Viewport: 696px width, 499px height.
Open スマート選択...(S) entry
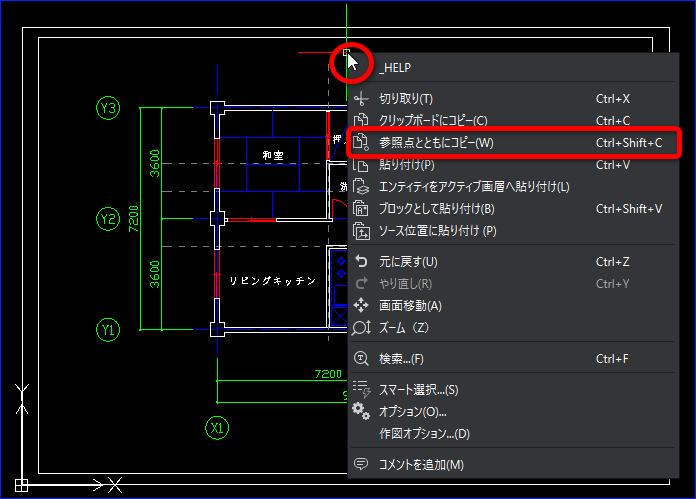tap(513, 389)
